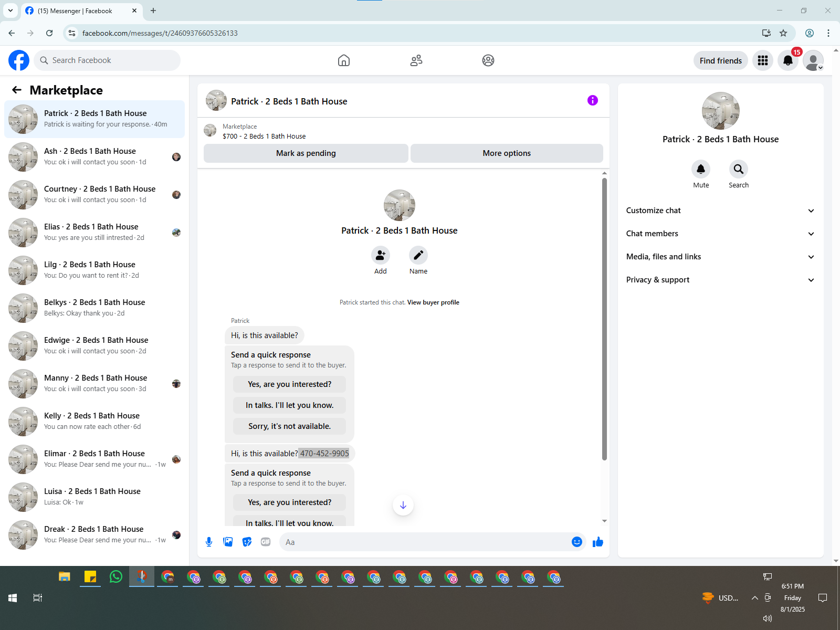Click the $700 - 2 Beds 1 Bath House listing
The height and width of the screenshot is (630, 840).
pos(264,136)
